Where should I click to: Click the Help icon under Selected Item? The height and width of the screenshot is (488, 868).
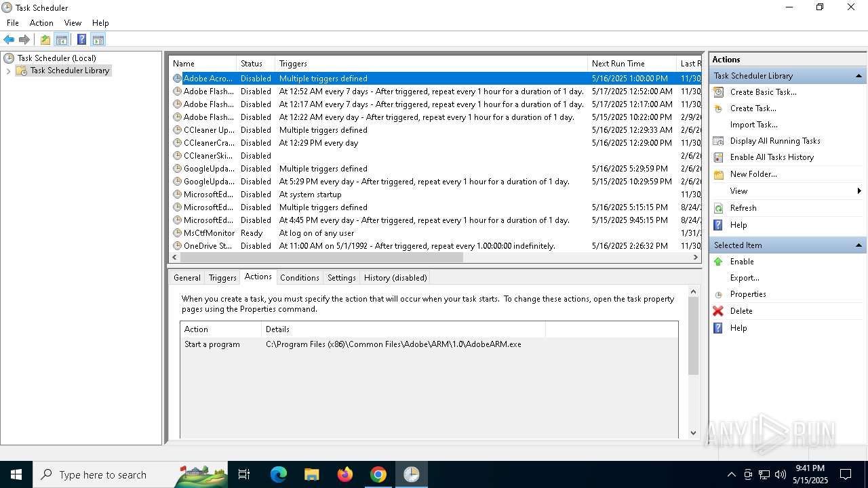click(x=718, y=328)
